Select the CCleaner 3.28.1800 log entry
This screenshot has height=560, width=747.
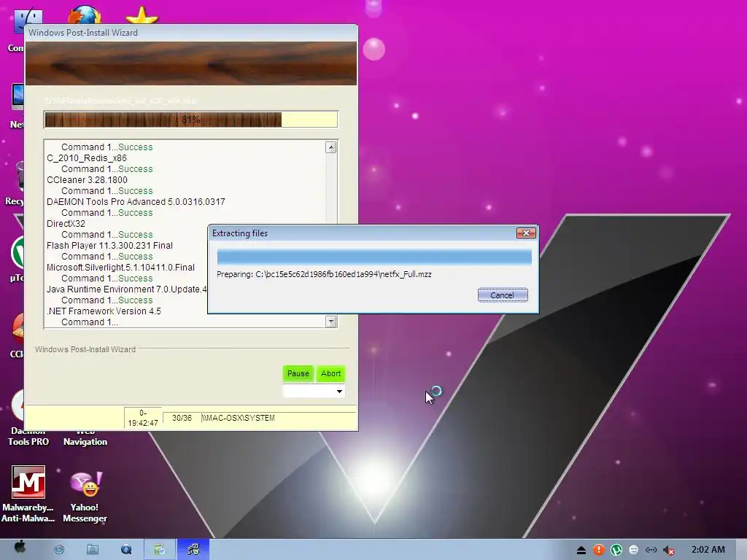[x=88, y=180]
